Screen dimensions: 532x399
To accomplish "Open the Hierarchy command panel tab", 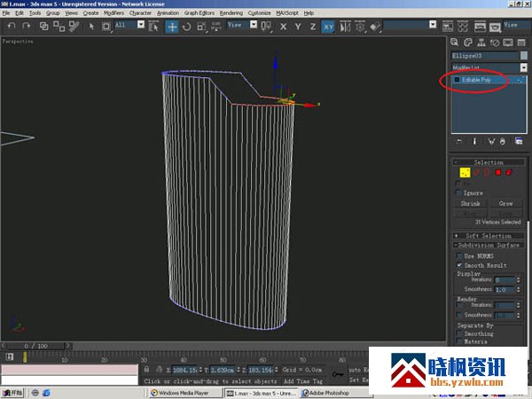I will [x=481, y=43].
